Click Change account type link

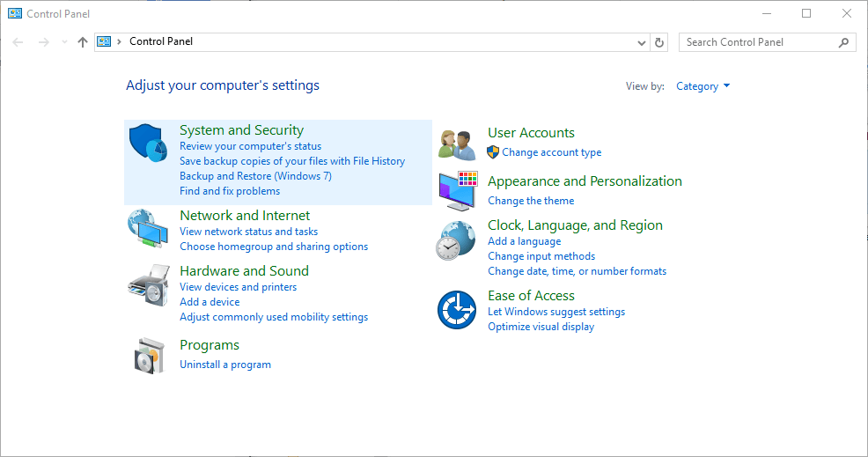tap(551, 152)
